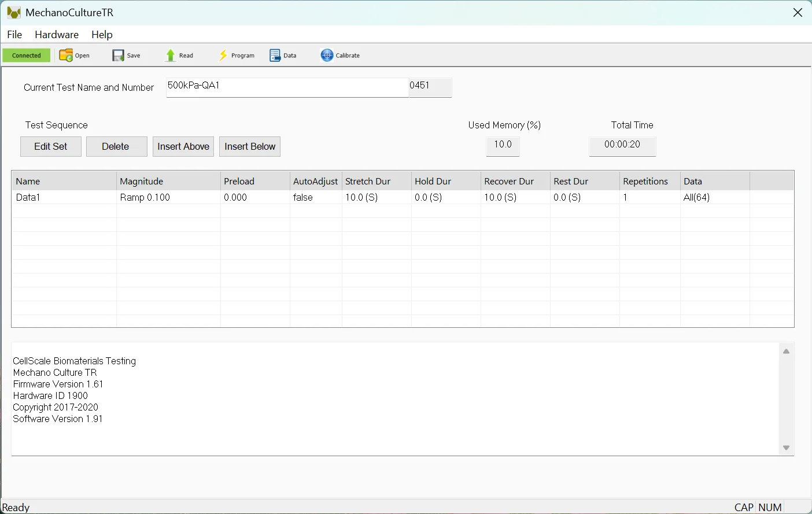Click the 0.000 preload cell
This screenshot has height=514, width=812.
(x=255, y=197)
